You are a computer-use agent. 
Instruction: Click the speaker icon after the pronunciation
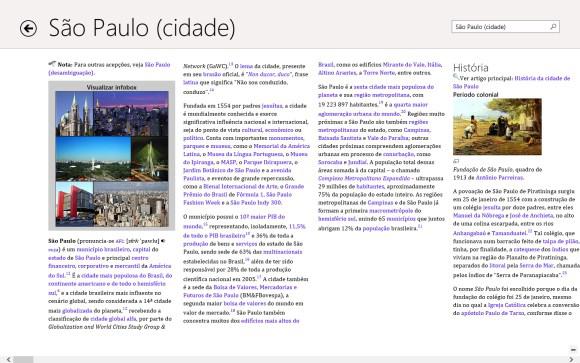pyautogui.click(x=163, y=241)
